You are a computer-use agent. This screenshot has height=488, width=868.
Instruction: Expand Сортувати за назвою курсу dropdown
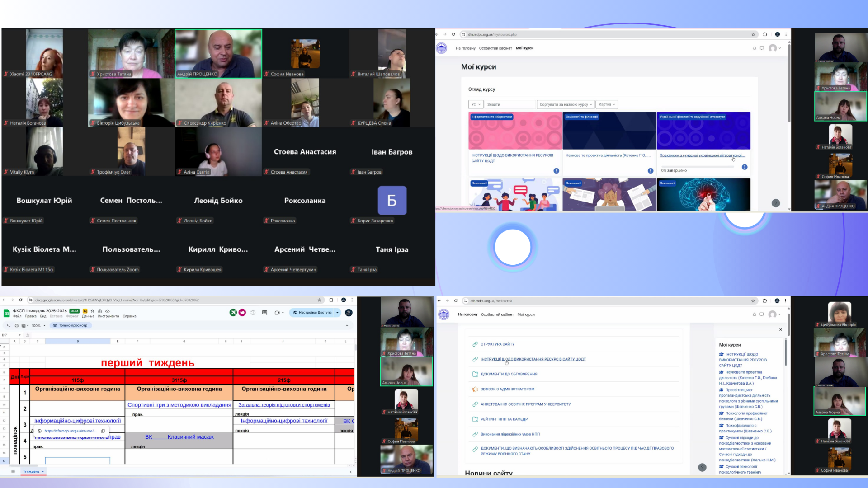point(565,104)
